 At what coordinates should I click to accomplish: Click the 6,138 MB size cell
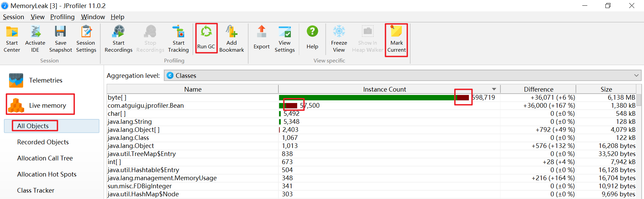[622, 97]
